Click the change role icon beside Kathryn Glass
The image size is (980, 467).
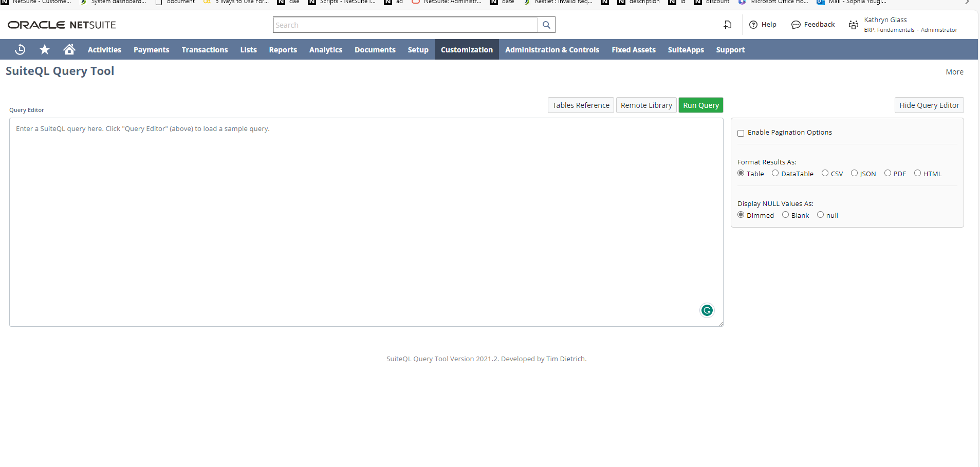click(853, 25)
